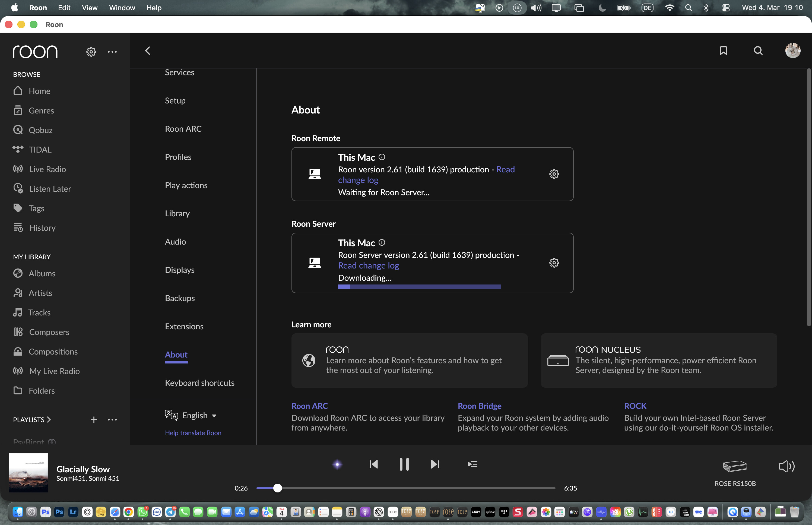Click the Roon Radio sparkle icon
812x525 pixels.
point(337,464)
